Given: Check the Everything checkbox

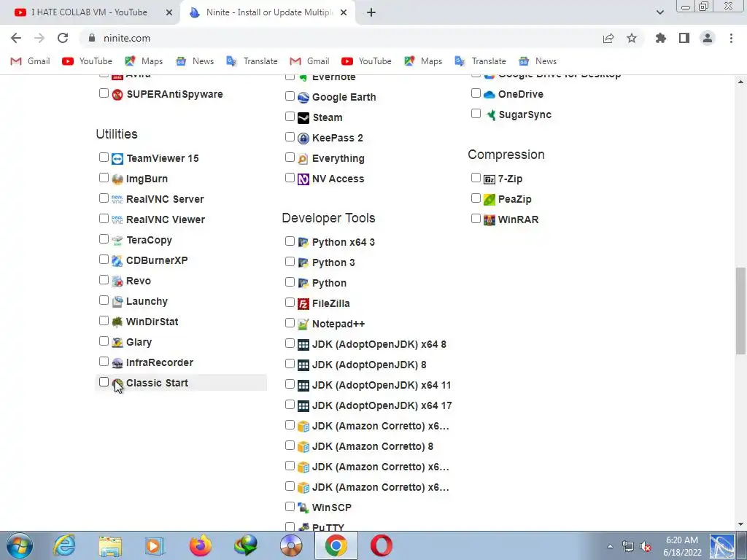Looking at the screenshot, I should pyautogui.click(x=290, y=157).
